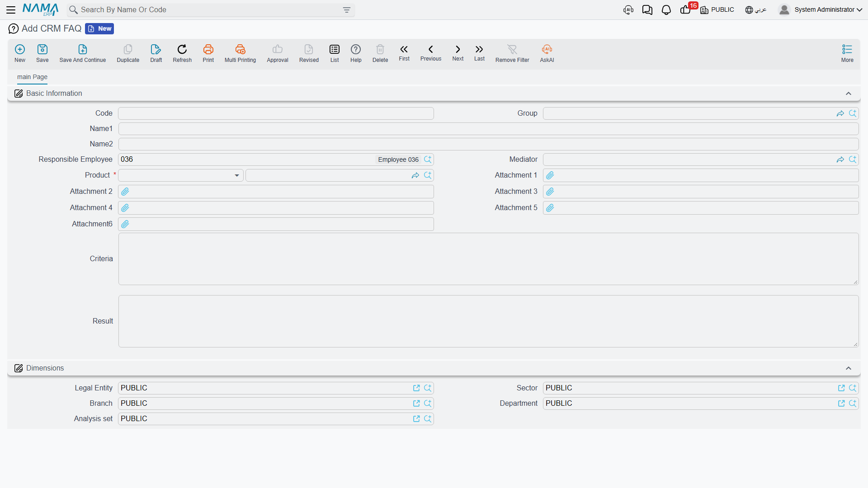The height and width of the screenshot is (488, 868).
Task: Click the Result text area
Action: tap(488, 321)
